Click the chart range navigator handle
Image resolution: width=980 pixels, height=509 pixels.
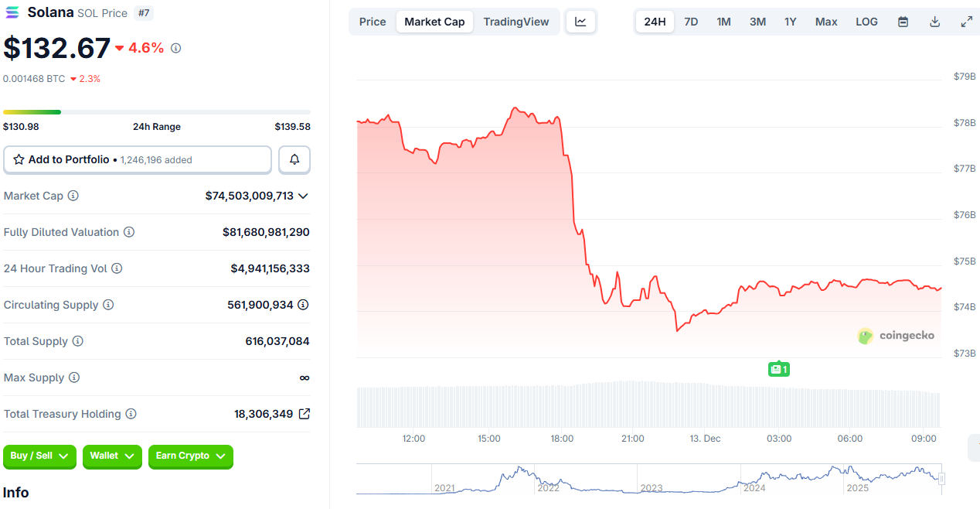tap(941, 479)
